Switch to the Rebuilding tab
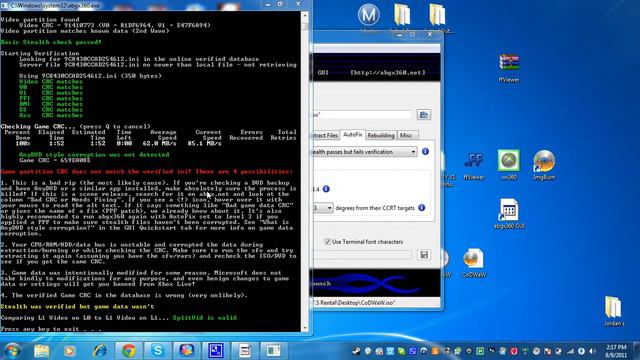This screenshot has width=640, height=360. click(380, 135)
